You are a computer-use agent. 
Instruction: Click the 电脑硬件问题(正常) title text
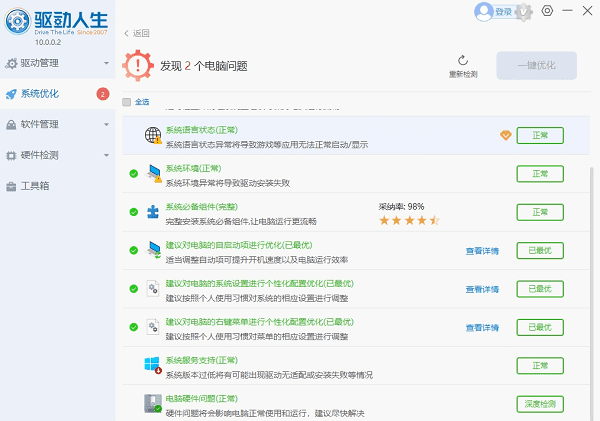coord(202,398)
